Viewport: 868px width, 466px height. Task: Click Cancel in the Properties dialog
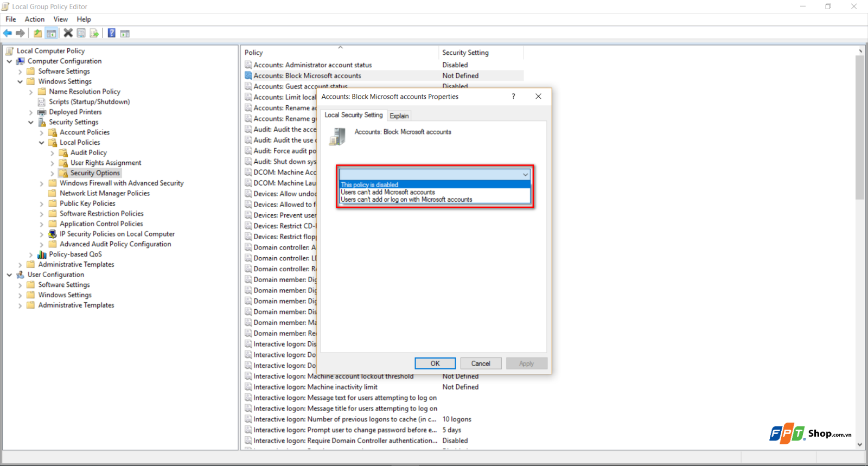[481, 363]
